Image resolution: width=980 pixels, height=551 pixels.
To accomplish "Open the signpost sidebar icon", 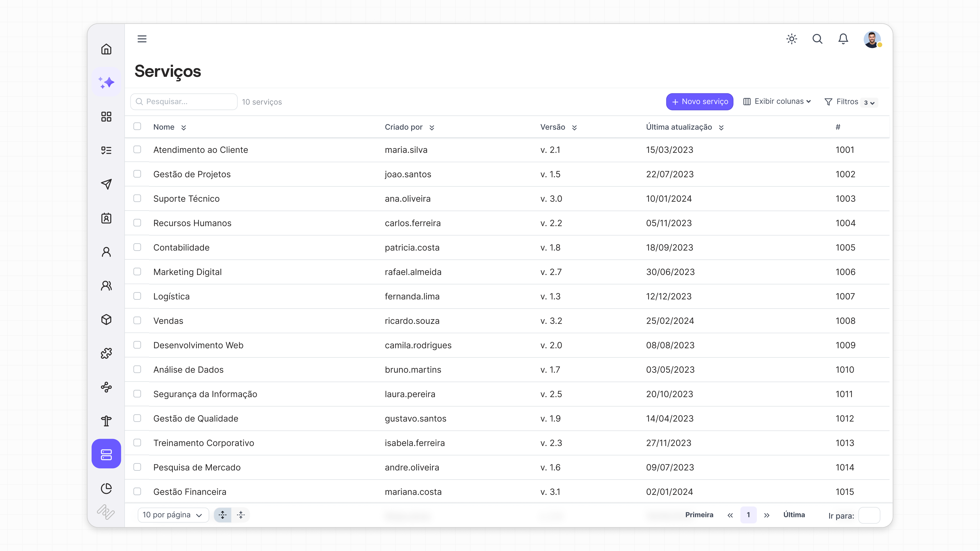I will click(x=106, y=421).
